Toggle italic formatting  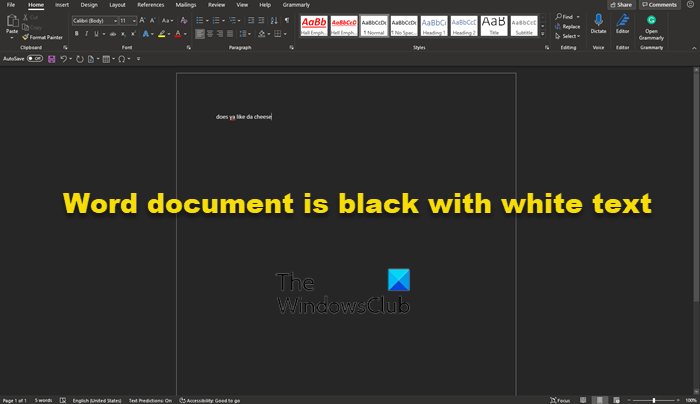(87, 33)
